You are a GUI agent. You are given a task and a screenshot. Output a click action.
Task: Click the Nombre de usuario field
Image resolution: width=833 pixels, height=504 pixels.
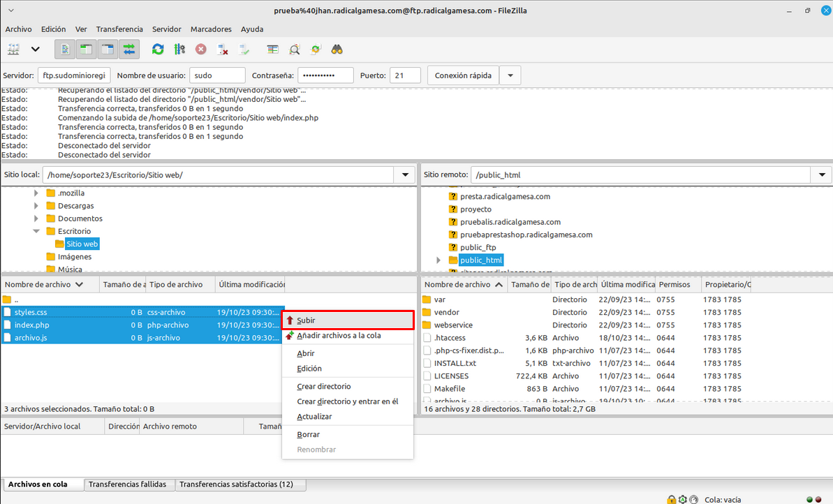pyautogui.click(x=217, y=75)
